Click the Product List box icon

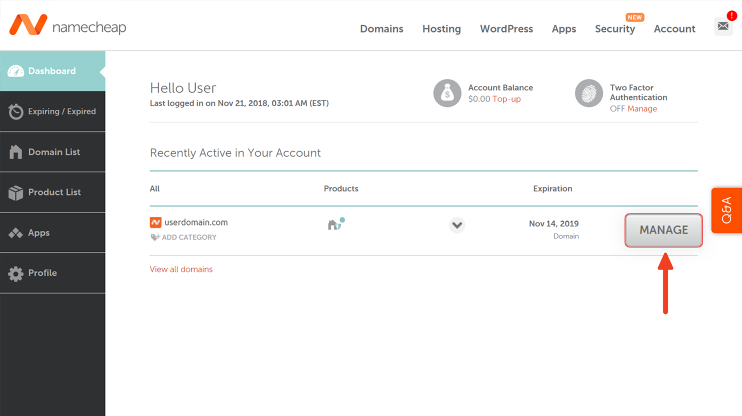click(16, 192)
